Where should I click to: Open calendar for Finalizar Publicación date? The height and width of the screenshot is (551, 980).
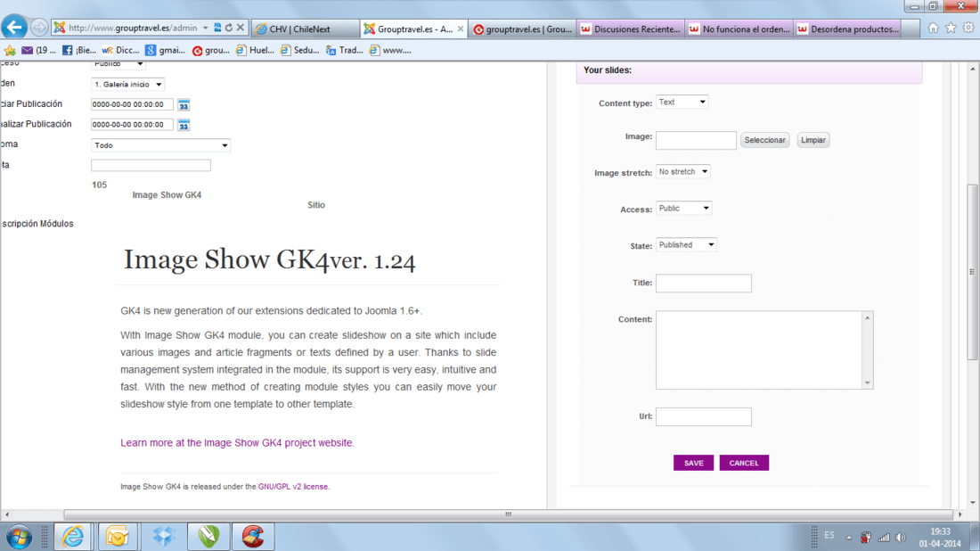pos(184,125)
